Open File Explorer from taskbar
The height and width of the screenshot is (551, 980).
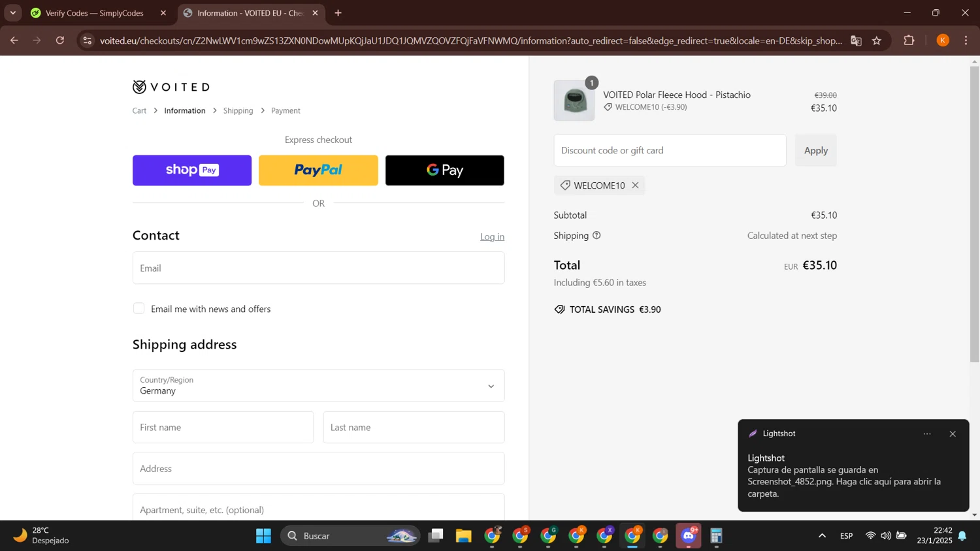(x=464, y=536)
